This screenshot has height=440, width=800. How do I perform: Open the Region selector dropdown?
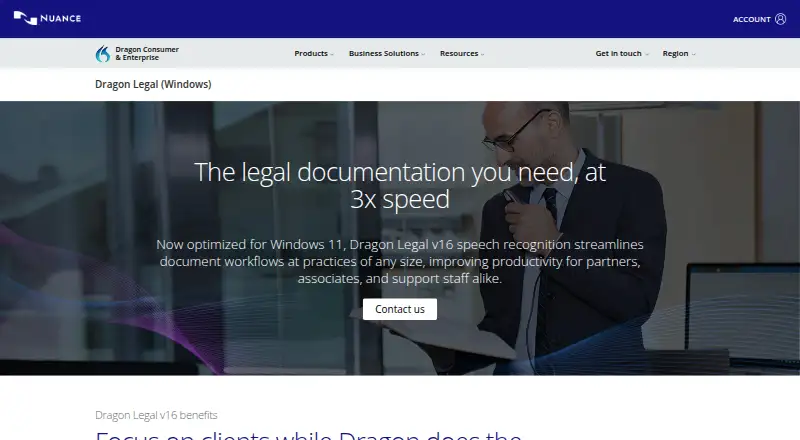(x=679, y=53)
